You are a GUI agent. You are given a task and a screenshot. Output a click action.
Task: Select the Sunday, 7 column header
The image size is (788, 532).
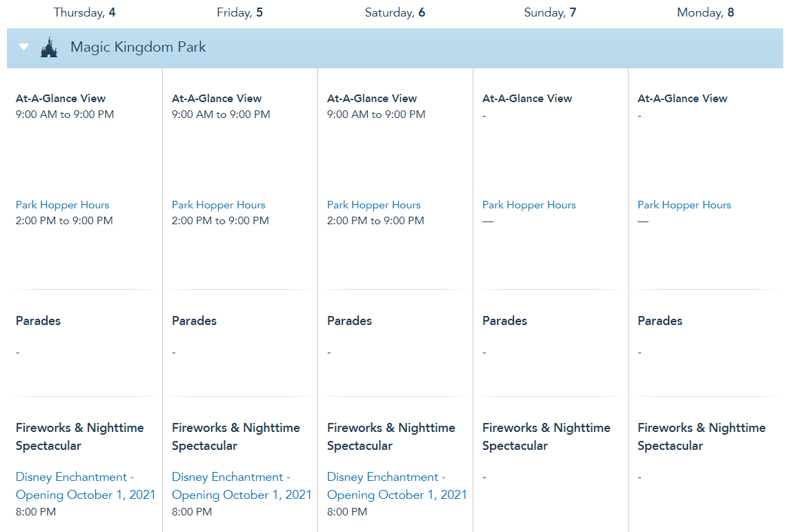[x=550, y=12]
